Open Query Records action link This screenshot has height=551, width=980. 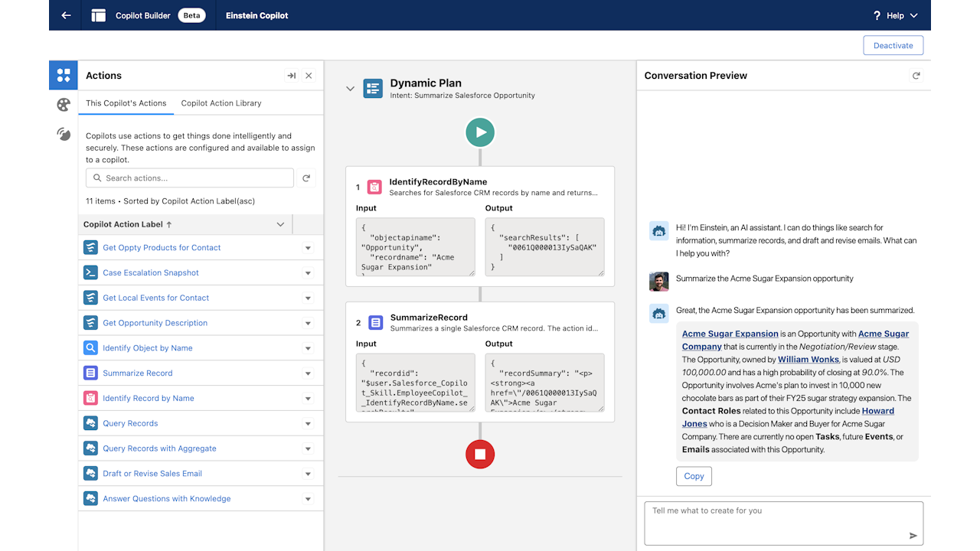pos(130,423)
